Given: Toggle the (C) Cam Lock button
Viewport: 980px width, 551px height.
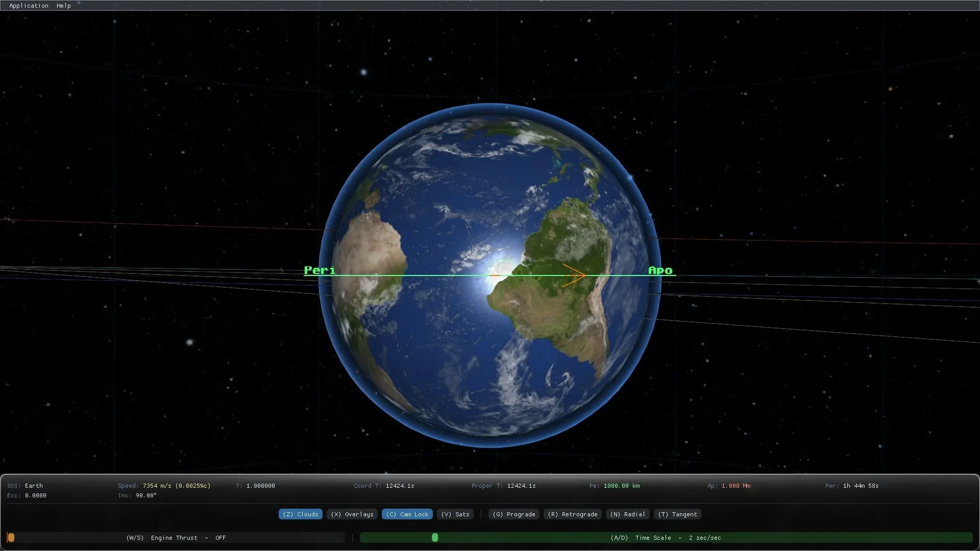Looking at the screenshot, I should [407, 514].
